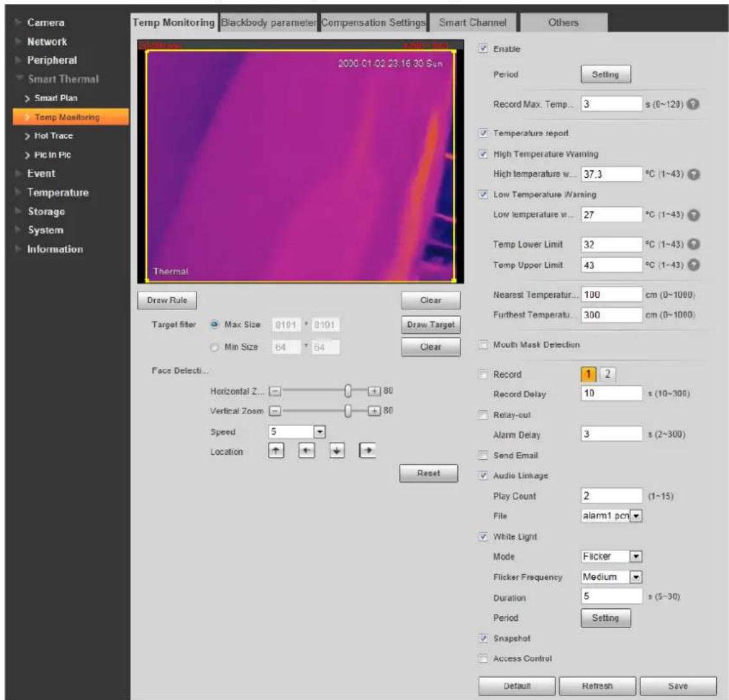Expand the Event menu

pos(41,173)
